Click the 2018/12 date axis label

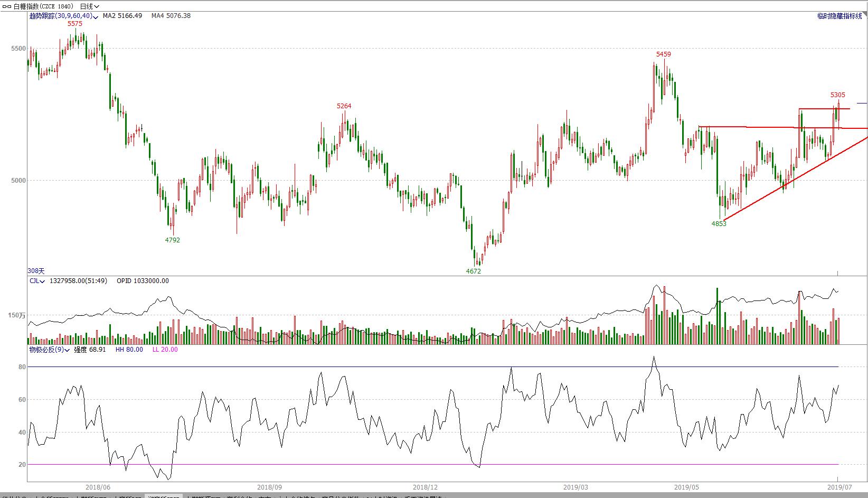425,487
